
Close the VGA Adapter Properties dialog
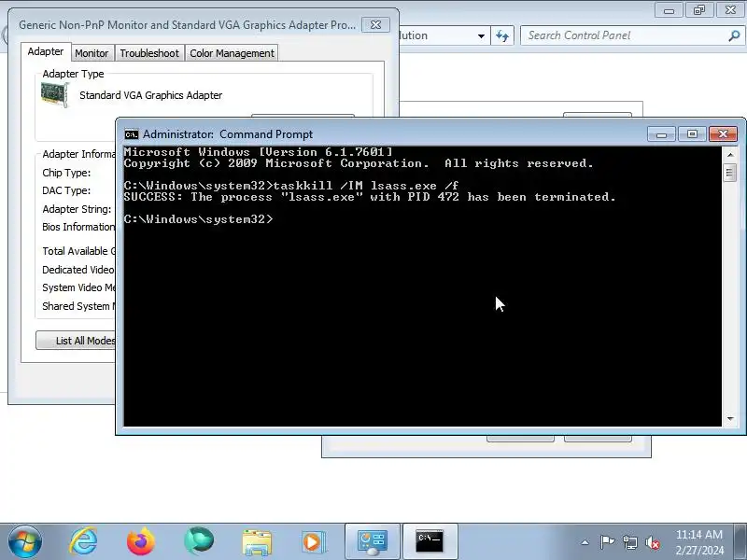tap(375, 25)
